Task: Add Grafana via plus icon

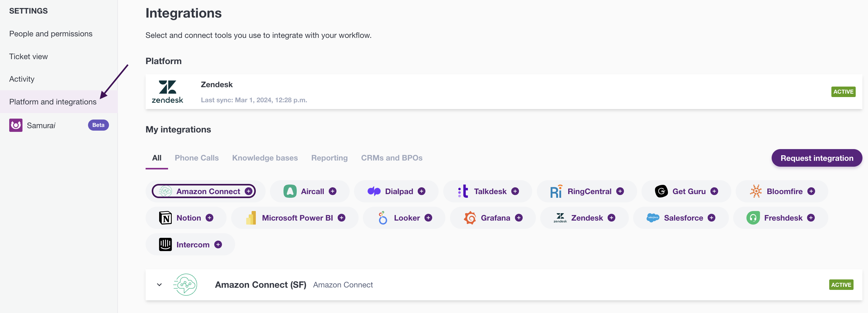Action: (519, 218)
